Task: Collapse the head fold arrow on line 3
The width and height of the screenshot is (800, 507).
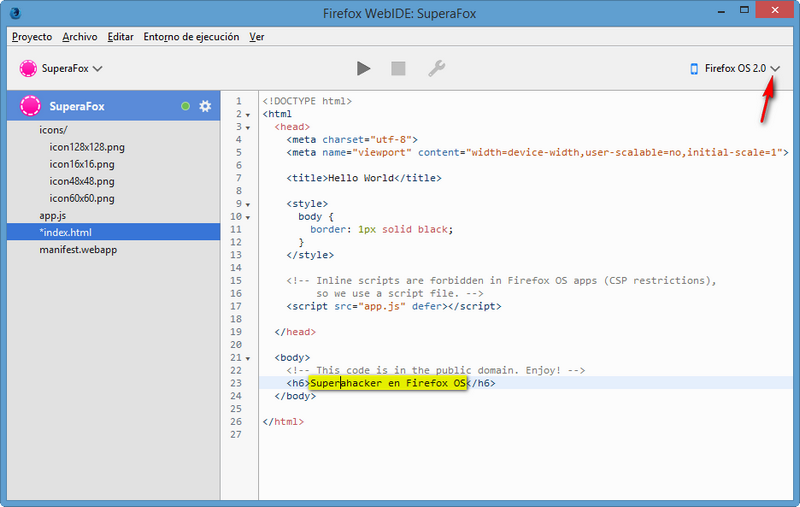Action: (248, 128)
